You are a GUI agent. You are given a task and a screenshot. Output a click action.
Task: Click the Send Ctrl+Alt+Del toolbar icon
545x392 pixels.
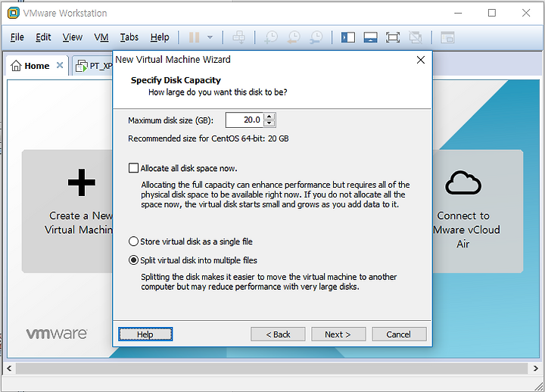pyautogui.click(x=238, y=37)
